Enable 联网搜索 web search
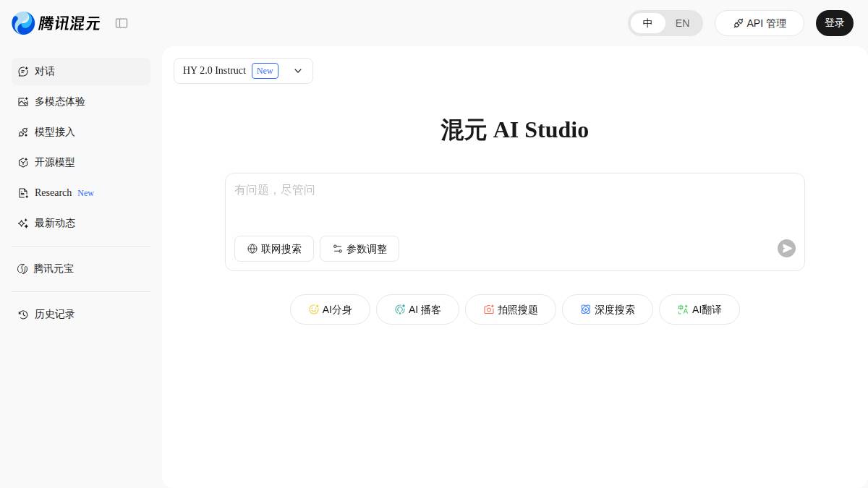 (274, 249)
